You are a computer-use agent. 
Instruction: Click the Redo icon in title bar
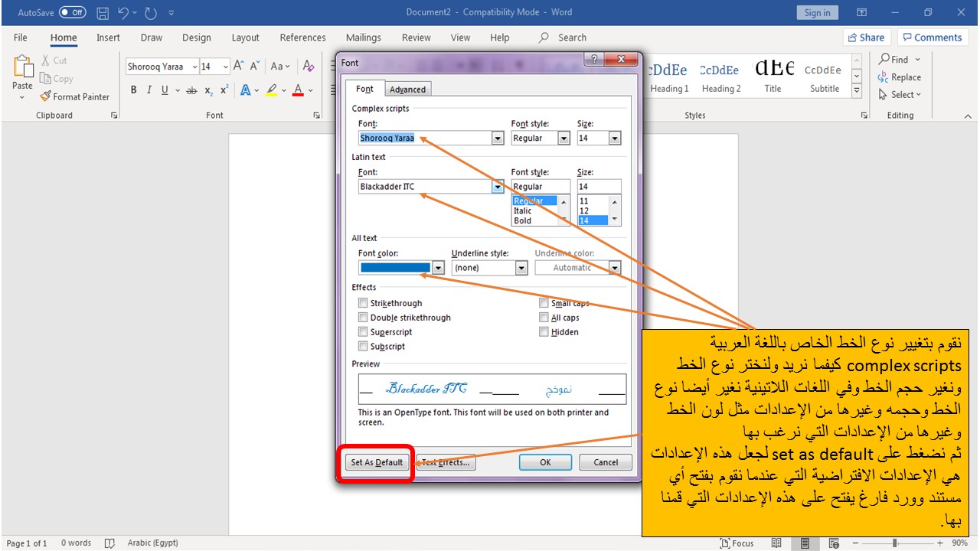click(150, 13)
